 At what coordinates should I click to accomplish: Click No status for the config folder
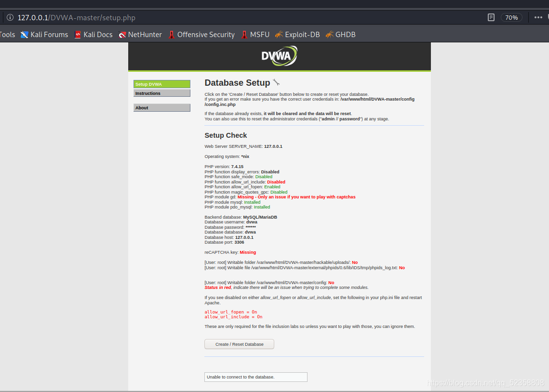(x=331, y=283)
